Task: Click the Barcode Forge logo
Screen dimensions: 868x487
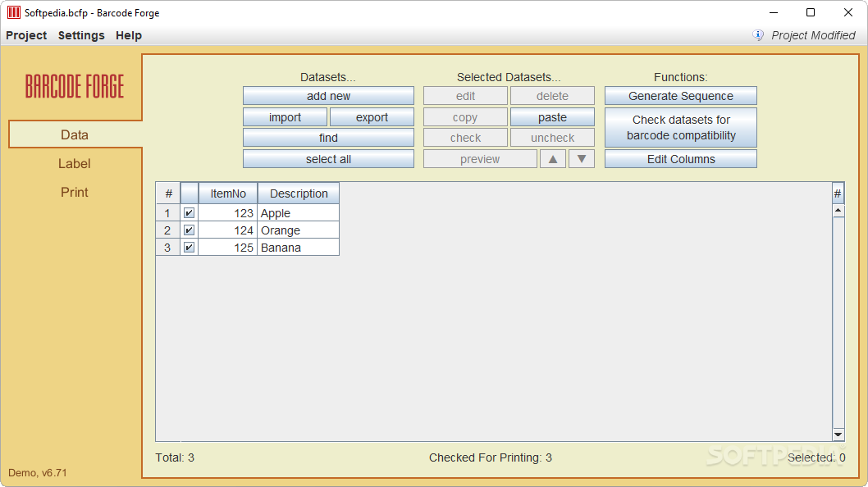Action: [75, 86]
